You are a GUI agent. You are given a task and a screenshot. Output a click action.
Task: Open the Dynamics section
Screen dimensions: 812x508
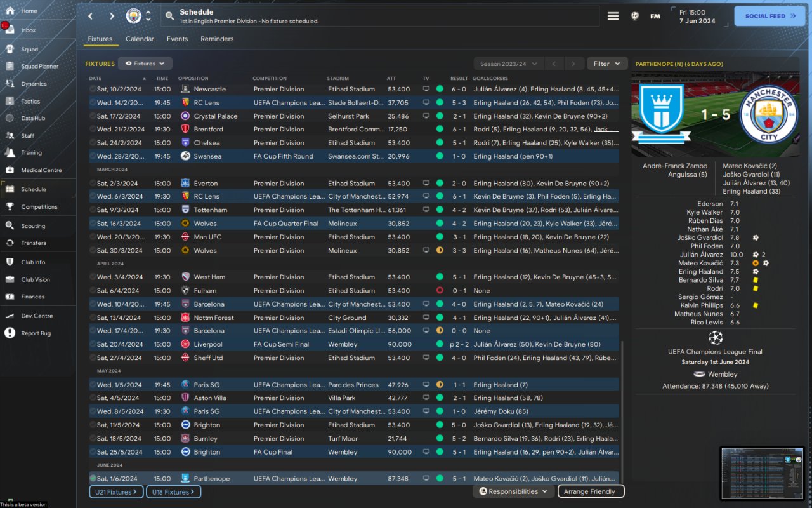[x=34, y=84]
